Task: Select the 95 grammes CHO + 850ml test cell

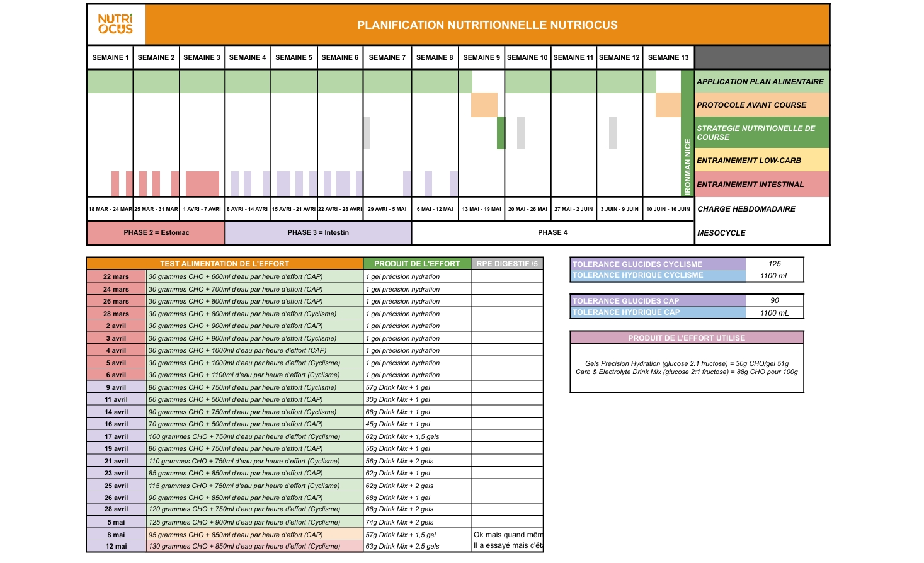Action: pyautogui.click(x=255, y=535)
